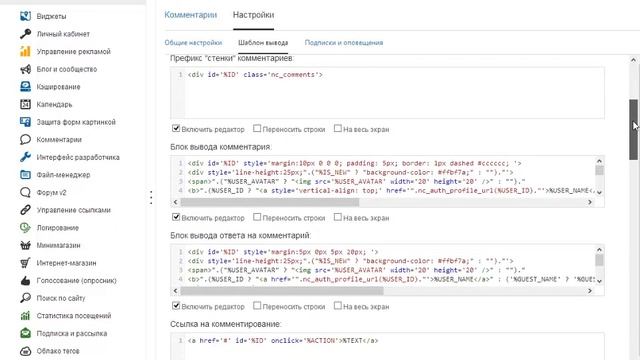Click the main page vertical scrollbar thumb
The image size is (640, 360).
[633, 129]
